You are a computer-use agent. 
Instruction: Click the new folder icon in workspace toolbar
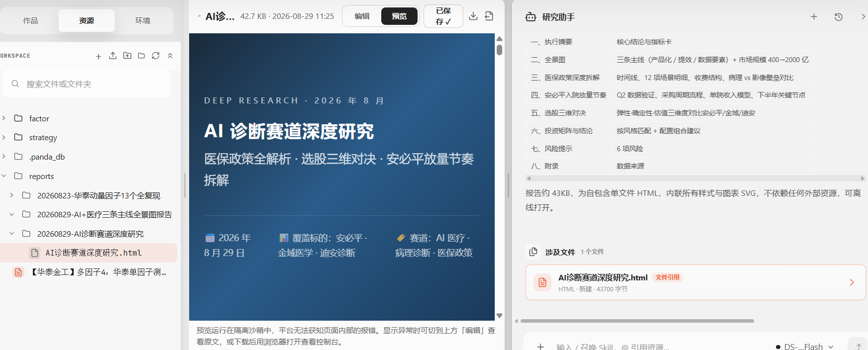pyautogui.click(x=141, y=56)
